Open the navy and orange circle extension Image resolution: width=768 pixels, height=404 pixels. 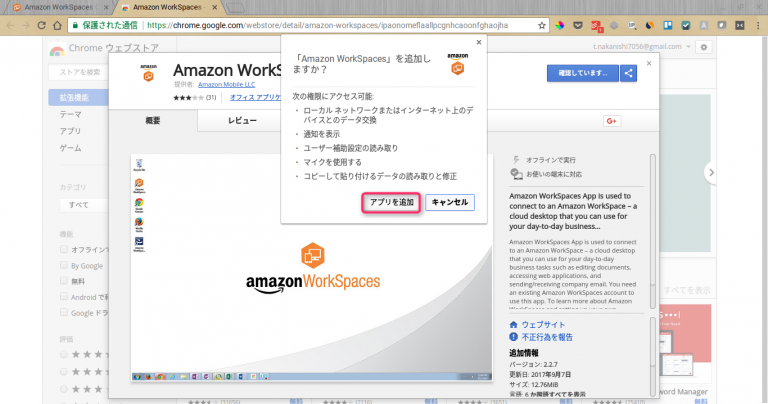click(649, 25)
